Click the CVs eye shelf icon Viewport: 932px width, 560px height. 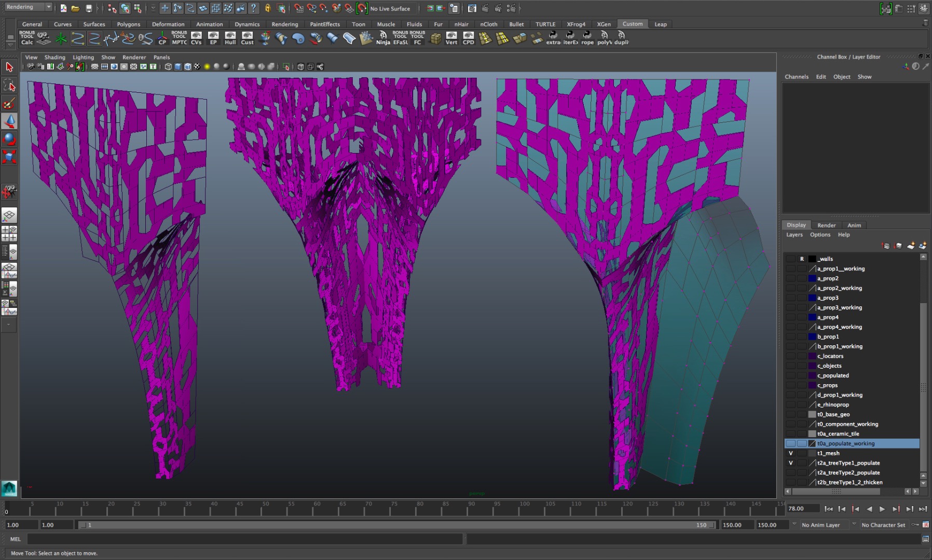[x=196, y=38]
